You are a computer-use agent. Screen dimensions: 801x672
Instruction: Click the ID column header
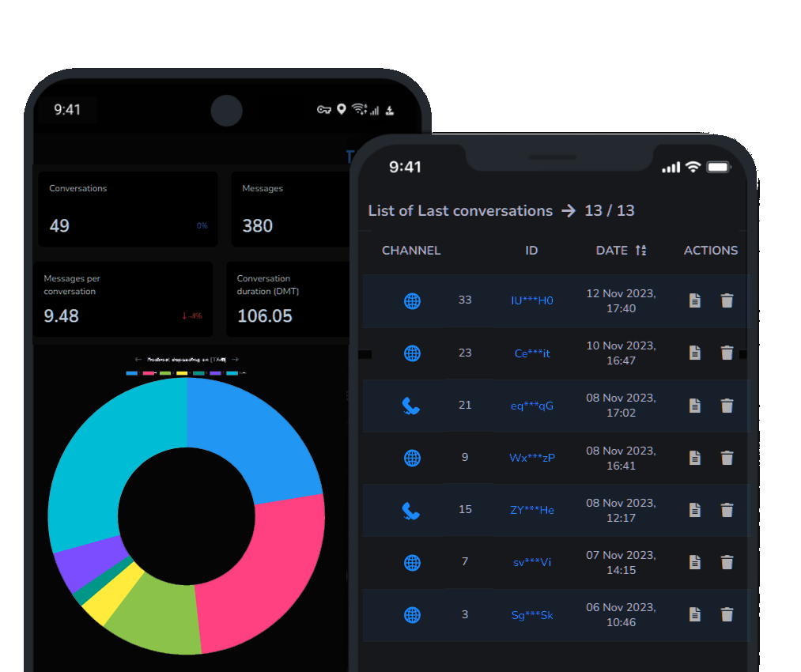tap(531, 250)
